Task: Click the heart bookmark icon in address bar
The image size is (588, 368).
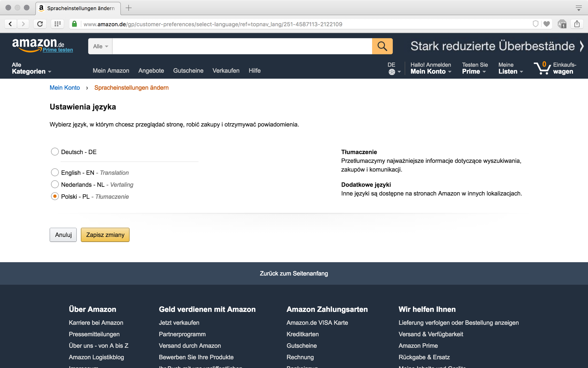Action: tap(546, 24)
